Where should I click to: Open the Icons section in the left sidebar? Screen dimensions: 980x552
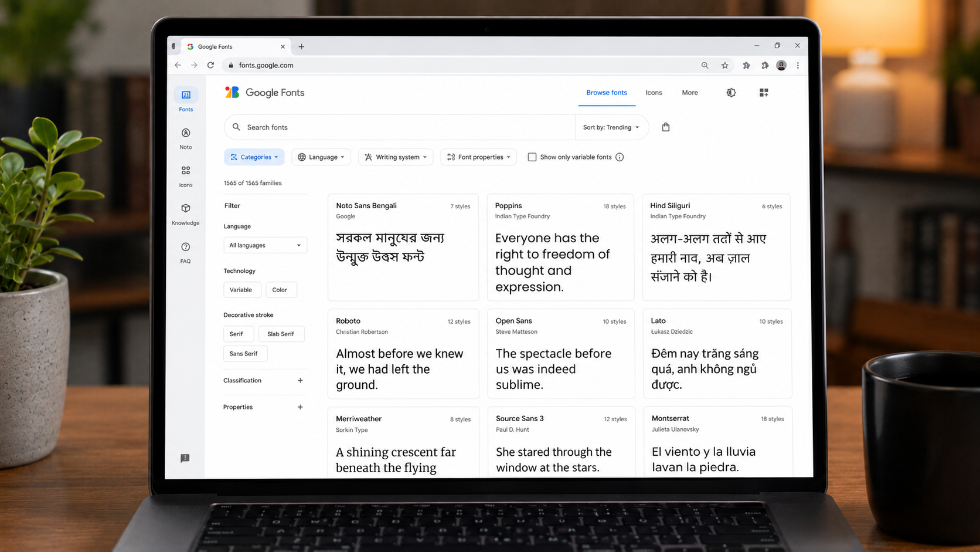click(x=186, y=176)
